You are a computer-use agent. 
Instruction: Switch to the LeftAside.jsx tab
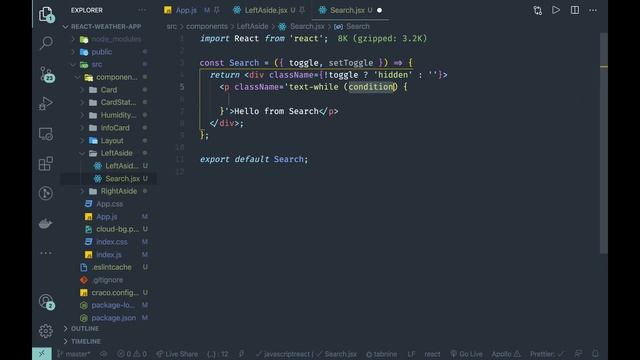(266, 10)
